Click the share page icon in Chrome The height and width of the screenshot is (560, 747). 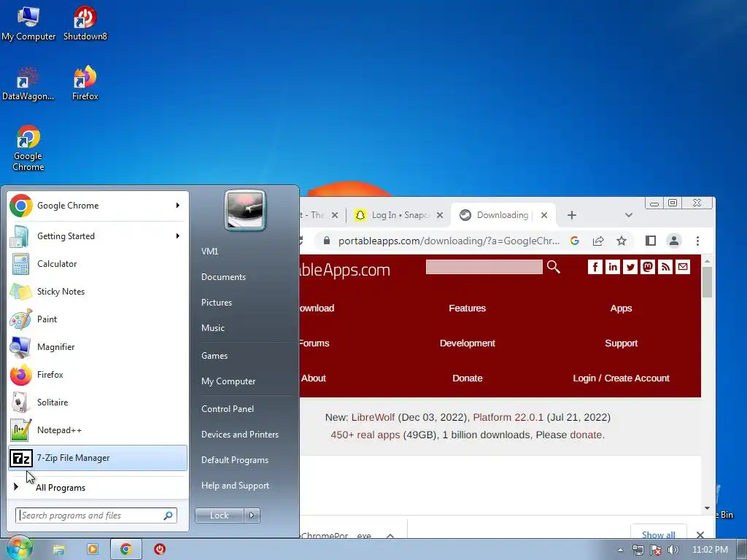point(598,241)
